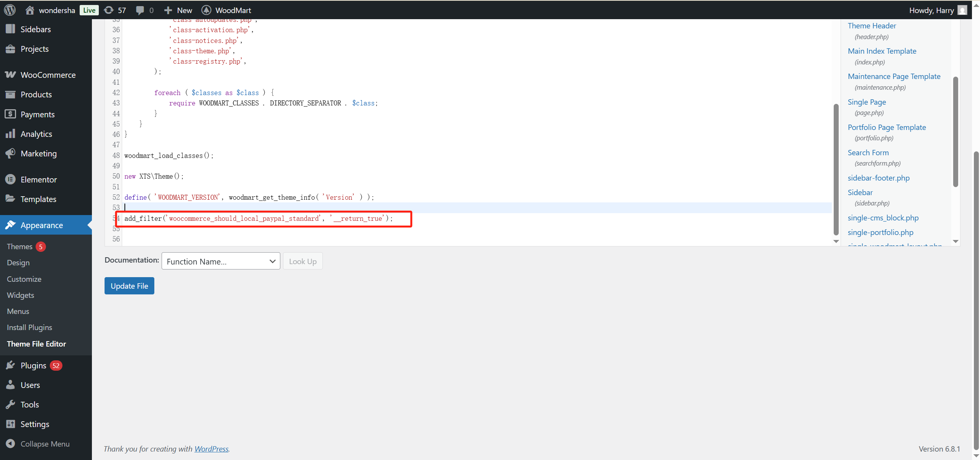Select the Products sidebar icon
Viewport: 980px width, 460px height.
[11, 94]
